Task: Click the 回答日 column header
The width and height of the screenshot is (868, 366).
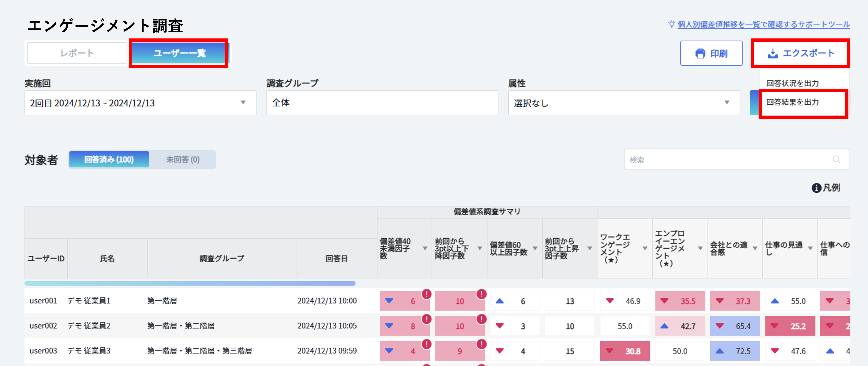Action: click(x=337, y=258)
